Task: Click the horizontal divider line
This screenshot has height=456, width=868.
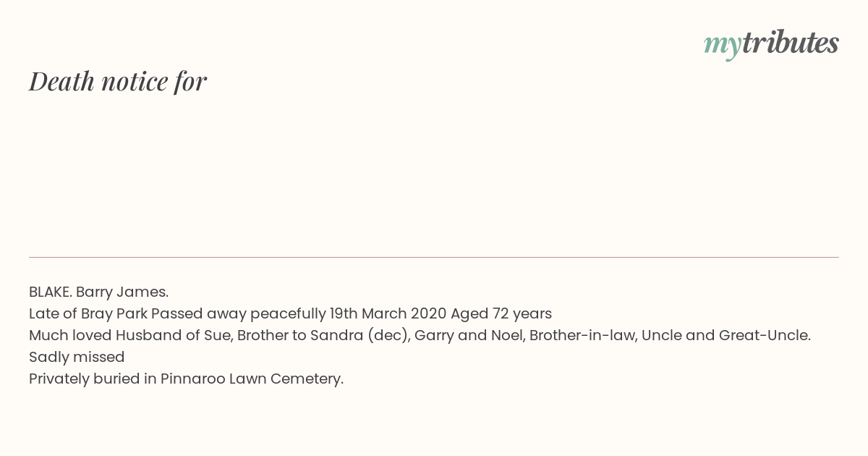Action: click(x=434, y=257)
